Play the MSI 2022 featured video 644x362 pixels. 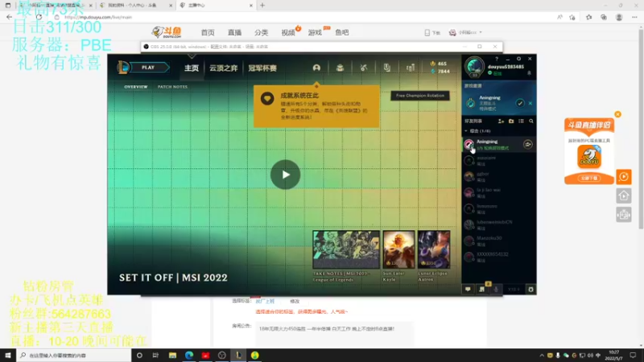(x=285, y=175)
